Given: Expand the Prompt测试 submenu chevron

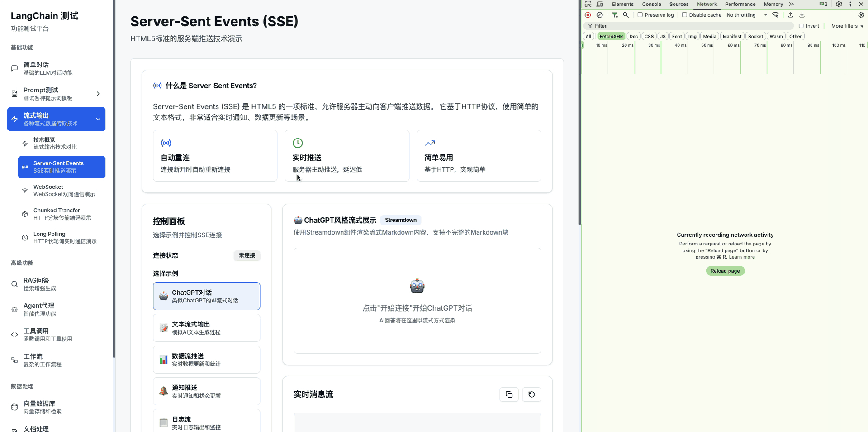Looking at the screenshot, I should [x=98, y=94].
